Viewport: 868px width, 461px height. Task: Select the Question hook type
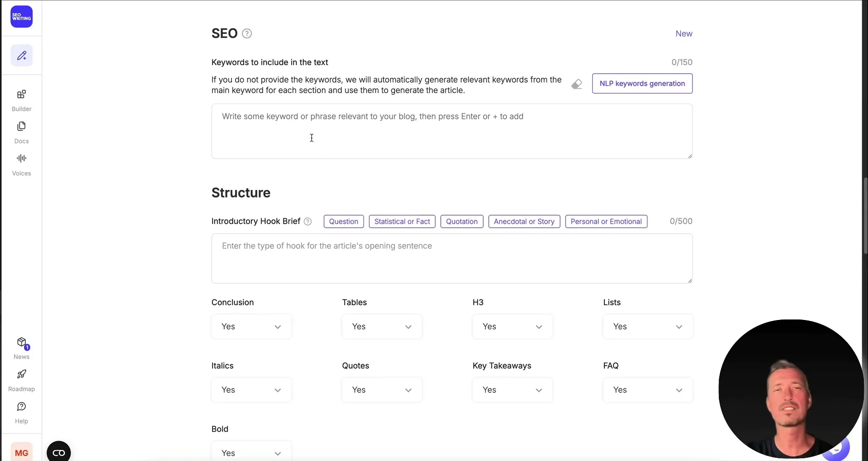tap(344, 221)
